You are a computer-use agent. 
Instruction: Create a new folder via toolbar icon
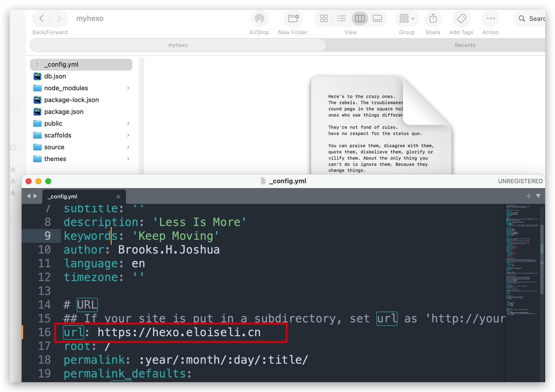(293, 18)
